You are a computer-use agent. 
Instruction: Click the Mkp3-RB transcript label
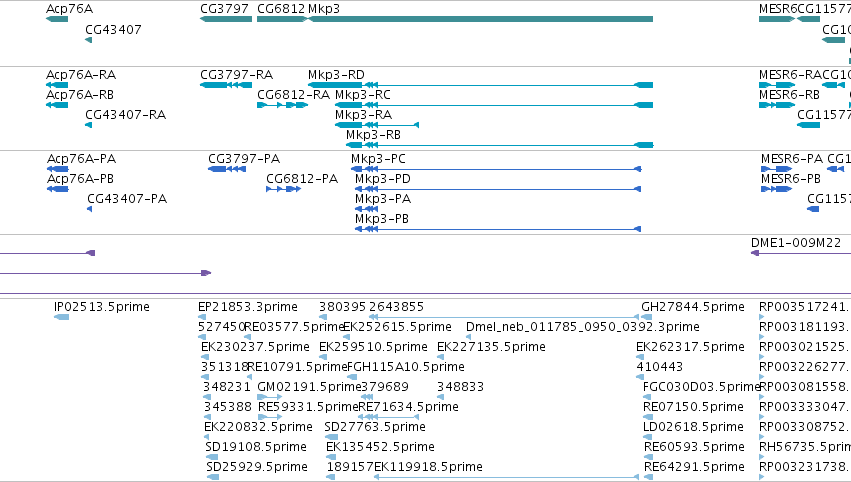pos(373,135)
